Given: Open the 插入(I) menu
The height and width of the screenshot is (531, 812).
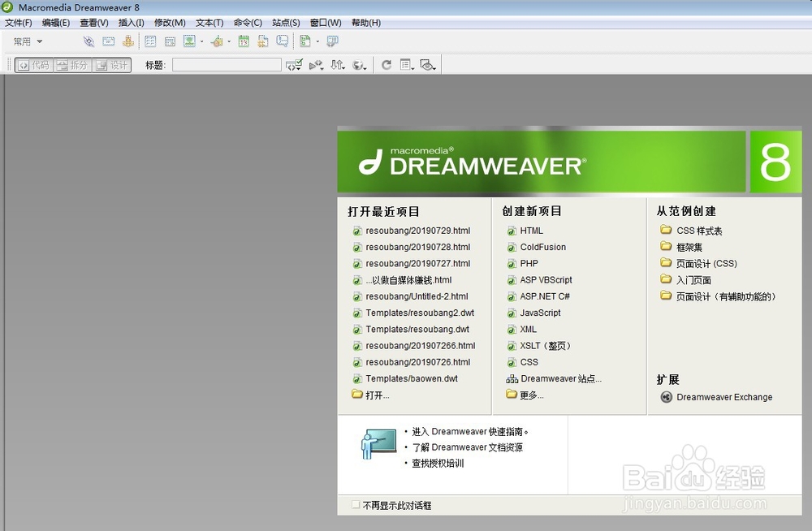Looking at the screenshot, I should (131, 23).
